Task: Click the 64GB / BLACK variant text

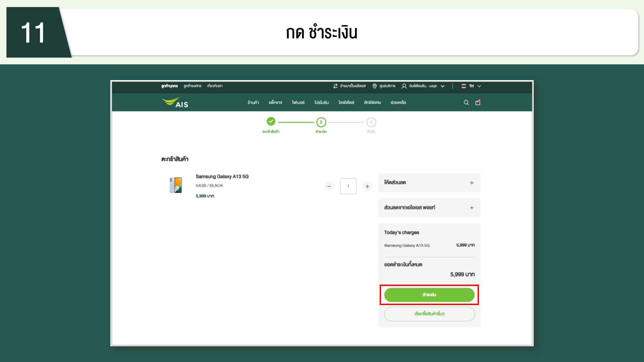Action: click(209, 186)
